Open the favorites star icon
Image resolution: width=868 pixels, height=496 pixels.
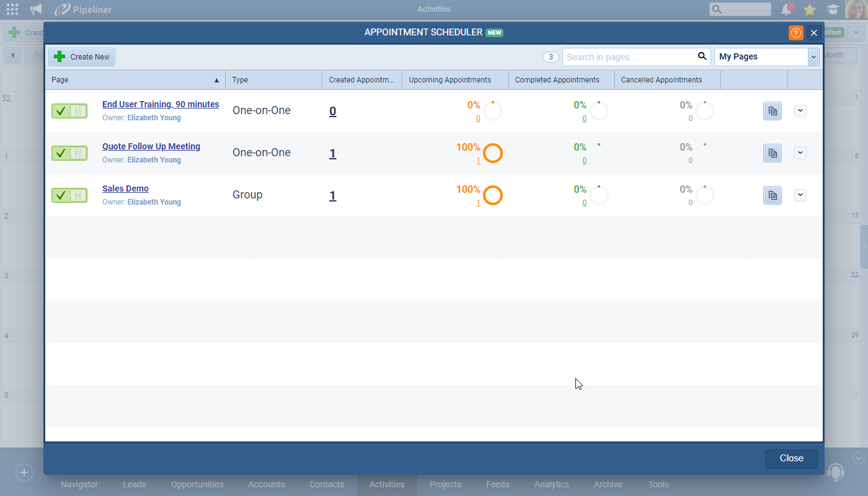809,9
